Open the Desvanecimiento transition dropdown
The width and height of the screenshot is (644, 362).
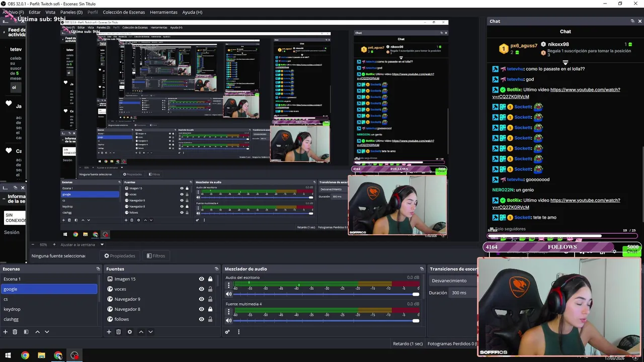pyautogui.click(x=453, y=281)
